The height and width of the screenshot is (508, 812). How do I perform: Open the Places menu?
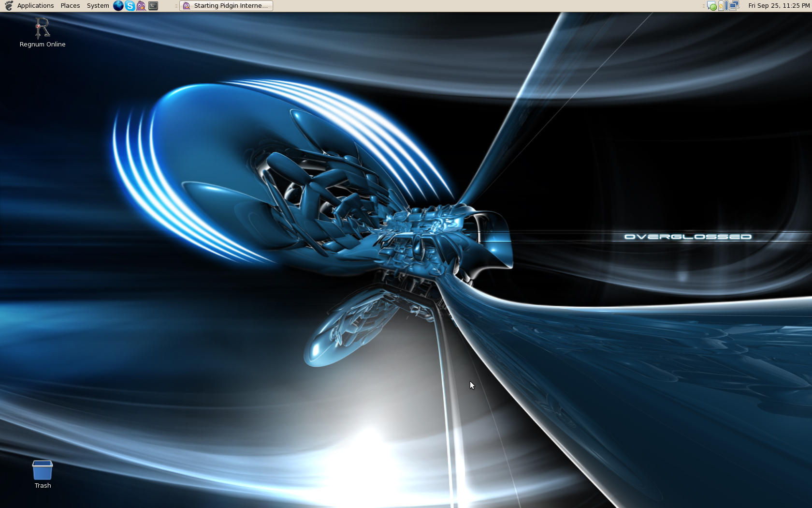(70, 6)
